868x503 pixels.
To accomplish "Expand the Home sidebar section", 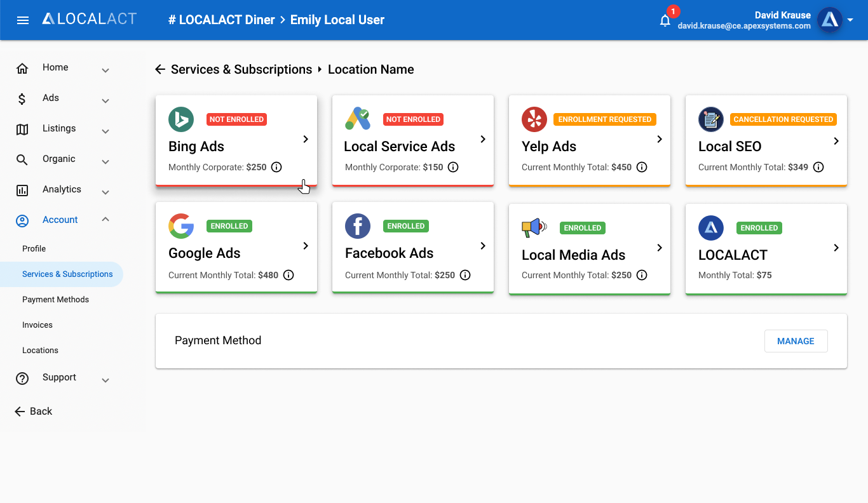I will (x=105, y=70).
